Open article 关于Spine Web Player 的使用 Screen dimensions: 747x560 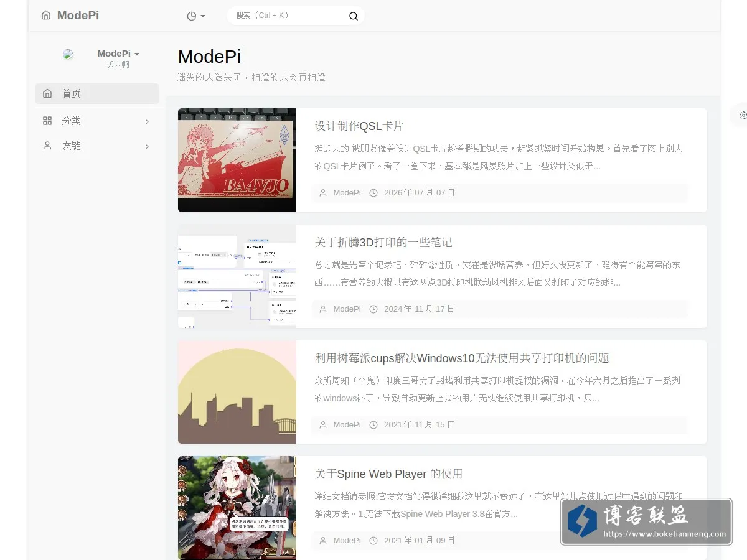tap(388, 474)
